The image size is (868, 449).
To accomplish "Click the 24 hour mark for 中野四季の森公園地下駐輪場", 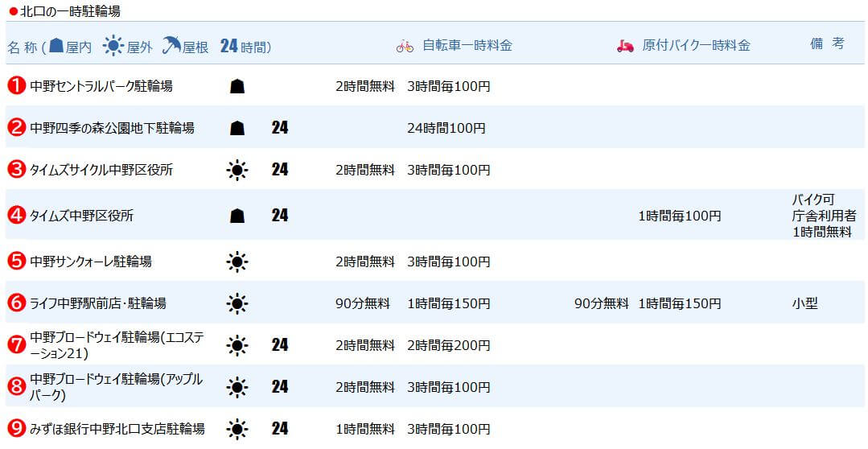I will tap(279, 127).
